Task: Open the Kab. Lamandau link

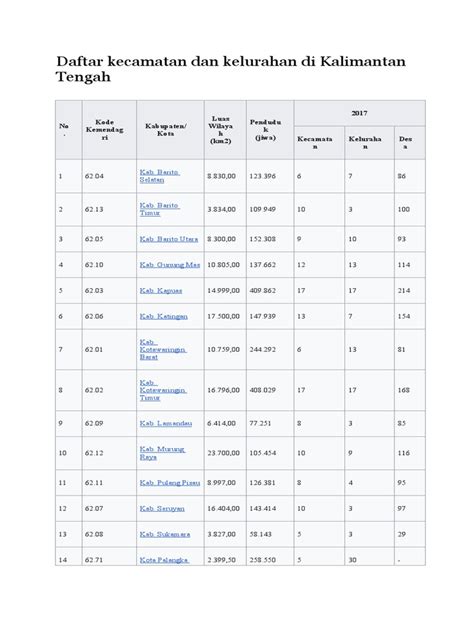Action: (166, 423)
